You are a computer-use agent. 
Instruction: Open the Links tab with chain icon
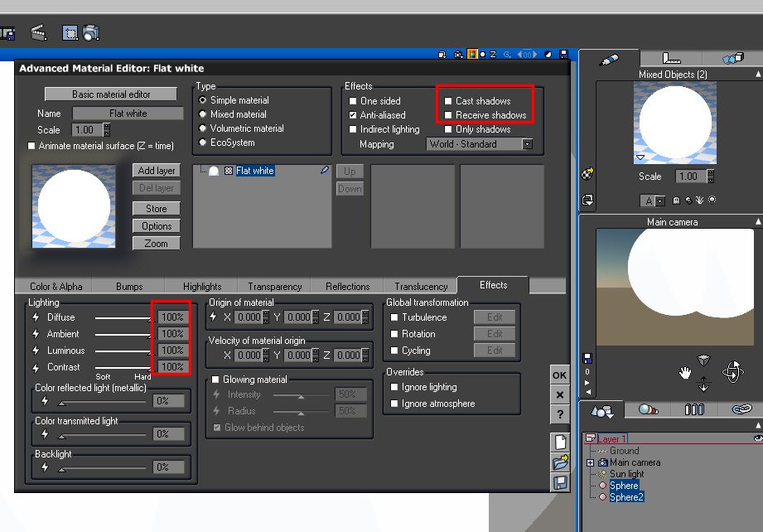coord(741,410)
